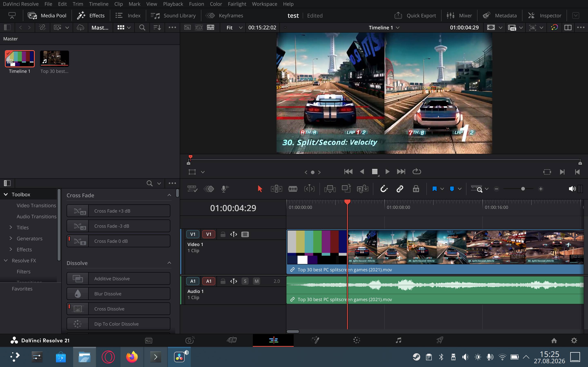588x367 pixels.
Task: Click Quick Export
Action: point(415,16)
